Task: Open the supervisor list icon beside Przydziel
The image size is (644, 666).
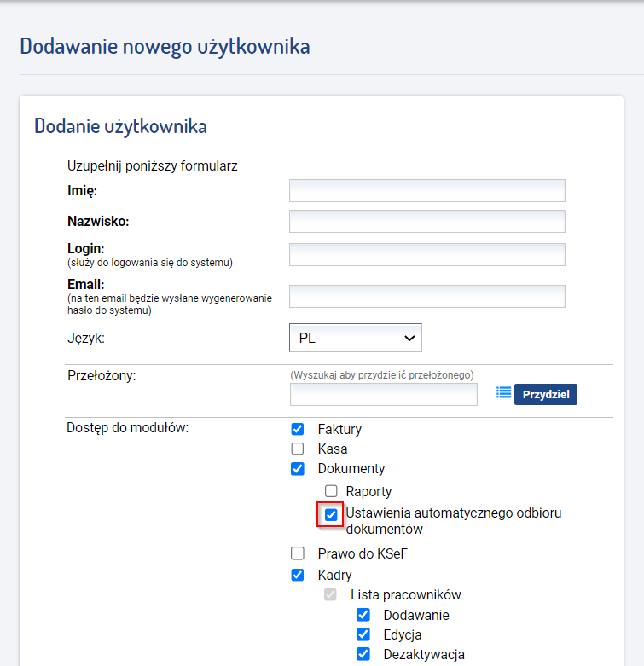Action: (x=503, y=392)
